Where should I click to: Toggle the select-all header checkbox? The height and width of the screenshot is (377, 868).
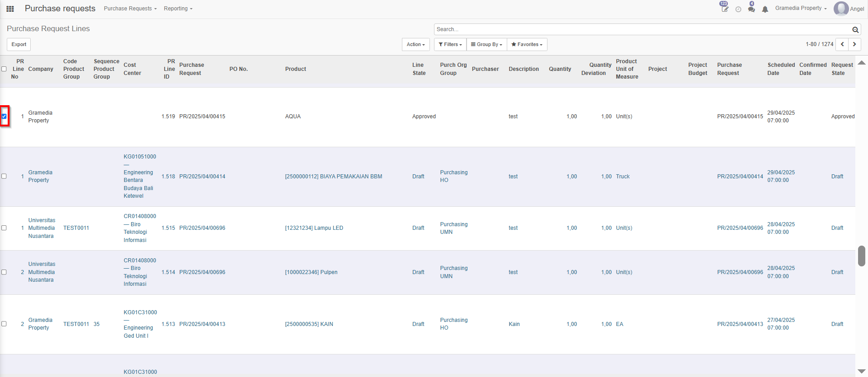pos(4,69)
